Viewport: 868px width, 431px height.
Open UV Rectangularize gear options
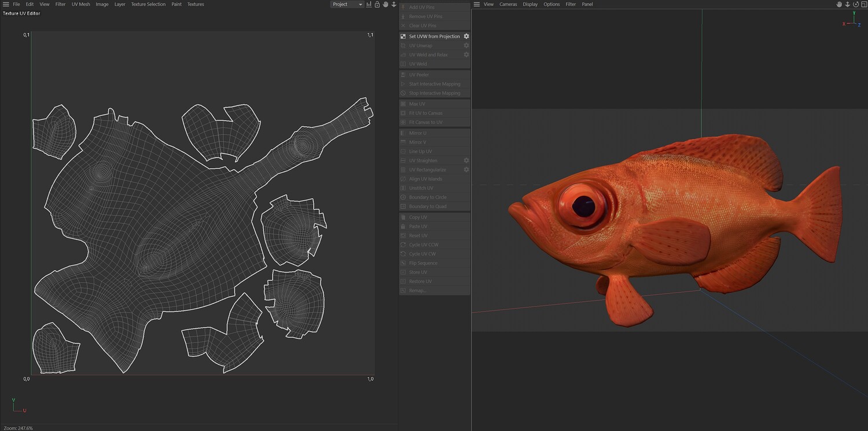point(466,170)
